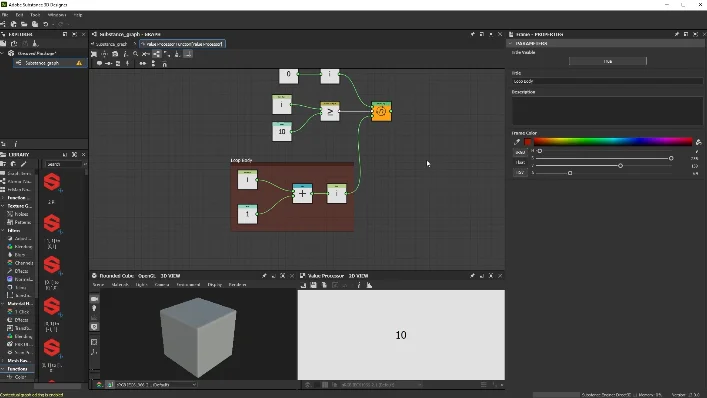Collapse the Texture Generators category in Library
707x398 pixels.
[x=3, y=206]
